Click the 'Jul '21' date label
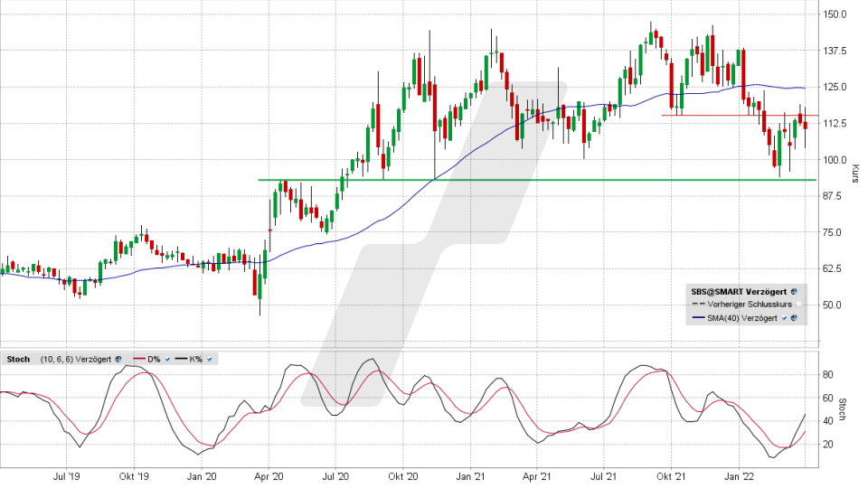Screen dimensions: 868x488 click(x=603, y=476)
